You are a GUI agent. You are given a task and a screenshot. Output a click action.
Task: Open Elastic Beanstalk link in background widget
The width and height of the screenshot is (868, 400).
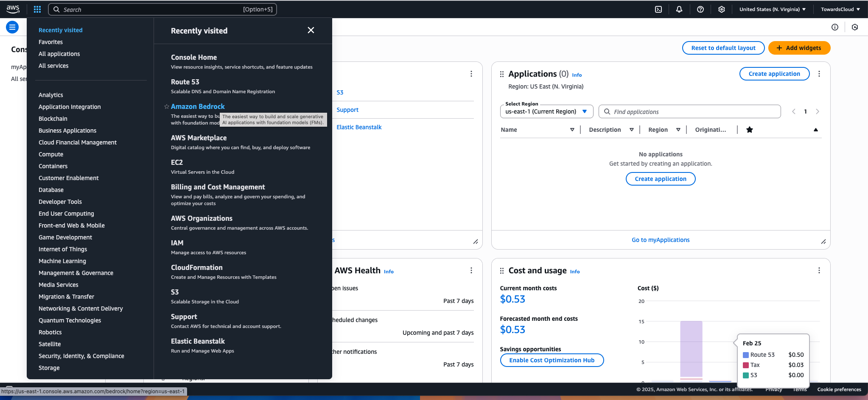(359, 127)
